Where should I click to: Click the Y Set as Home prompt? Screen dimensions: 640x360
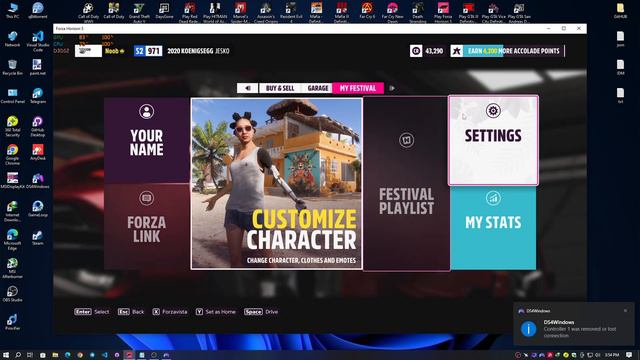[216, 312]
